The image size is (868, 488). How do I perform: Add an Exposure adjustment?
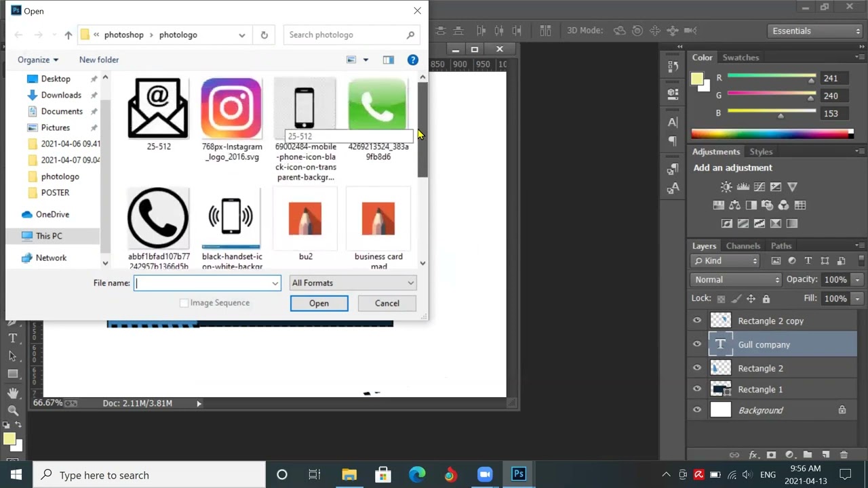coord(776,187)
